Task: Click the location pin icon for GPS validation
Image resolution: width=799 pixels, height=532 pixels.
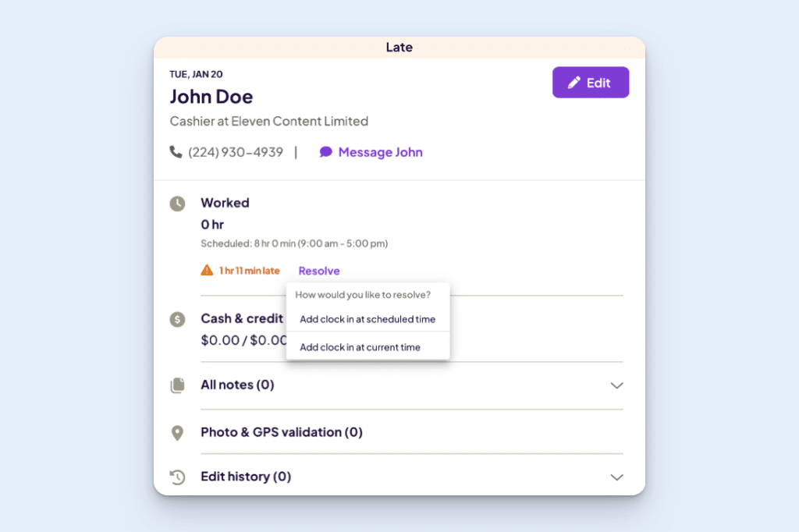Action: click(x=177, y=432)
